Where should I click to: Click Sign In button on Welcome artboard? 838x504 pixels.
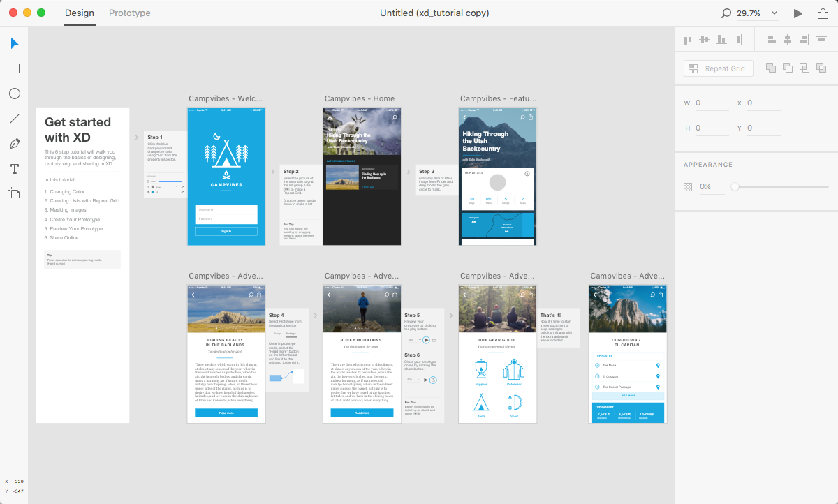(x=226, y=231)
